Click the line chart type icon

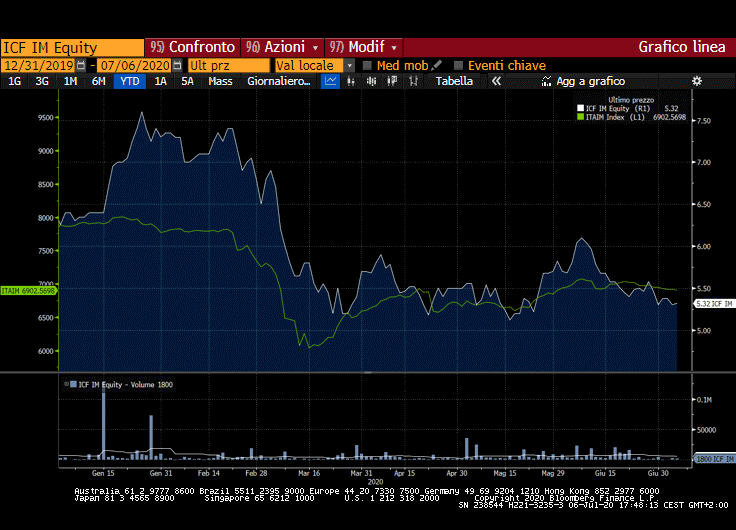[331, 81]
